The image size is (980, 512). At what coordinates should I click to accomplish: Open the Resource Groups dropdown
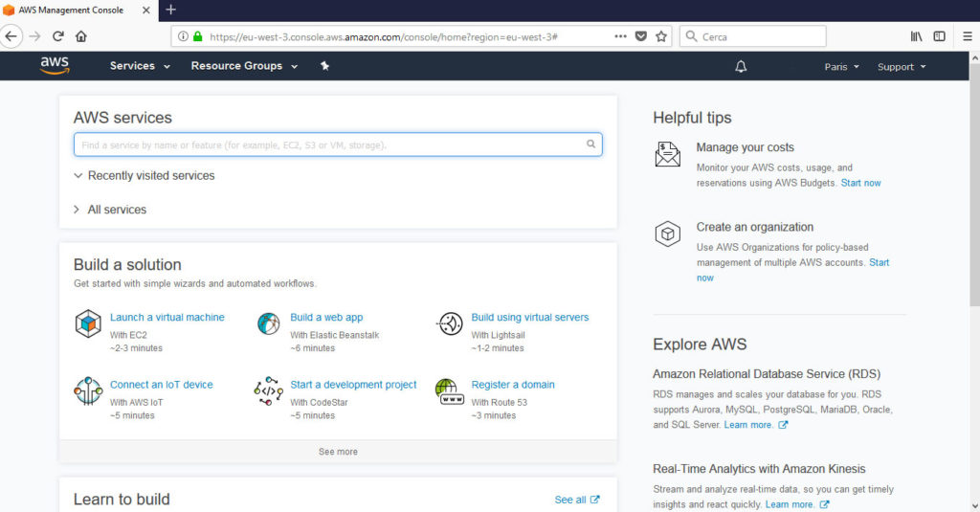coord(244,66)
